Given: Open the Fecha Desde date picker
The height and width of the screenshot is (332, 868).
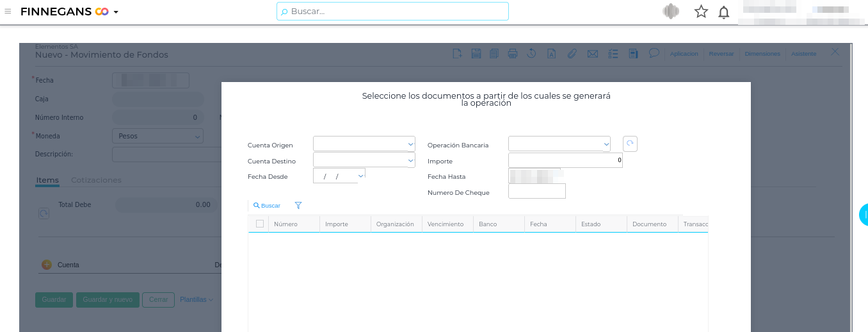Looking at the screenshot, I should pyautogui.click(x=360, y=176).
